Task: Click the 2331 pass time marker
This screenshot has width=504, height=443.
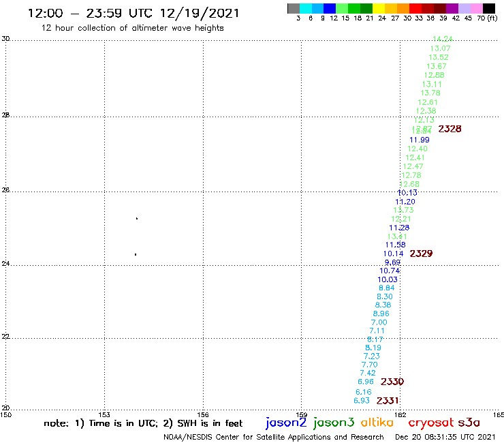Action: (388, 401)
